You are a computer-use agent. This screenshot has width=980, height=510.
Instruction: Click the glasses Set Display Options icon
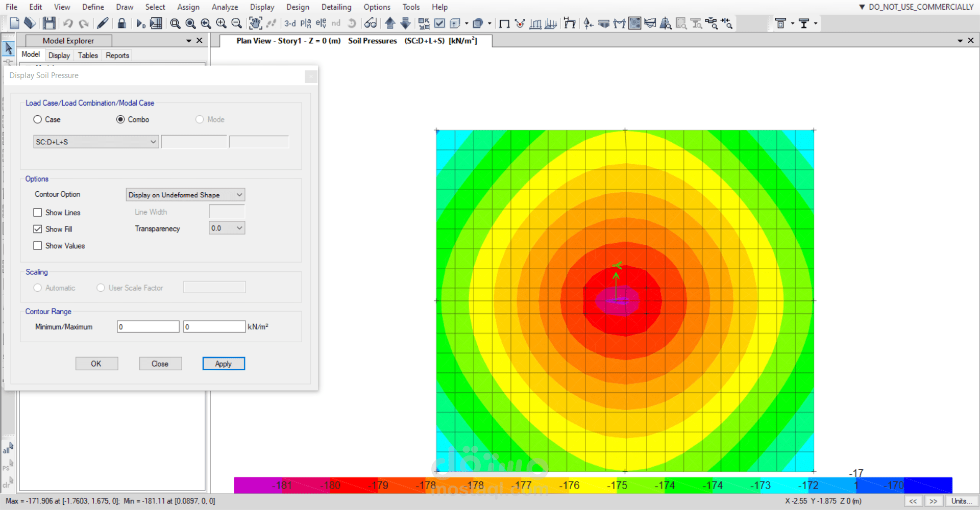[x=371, y=23]
